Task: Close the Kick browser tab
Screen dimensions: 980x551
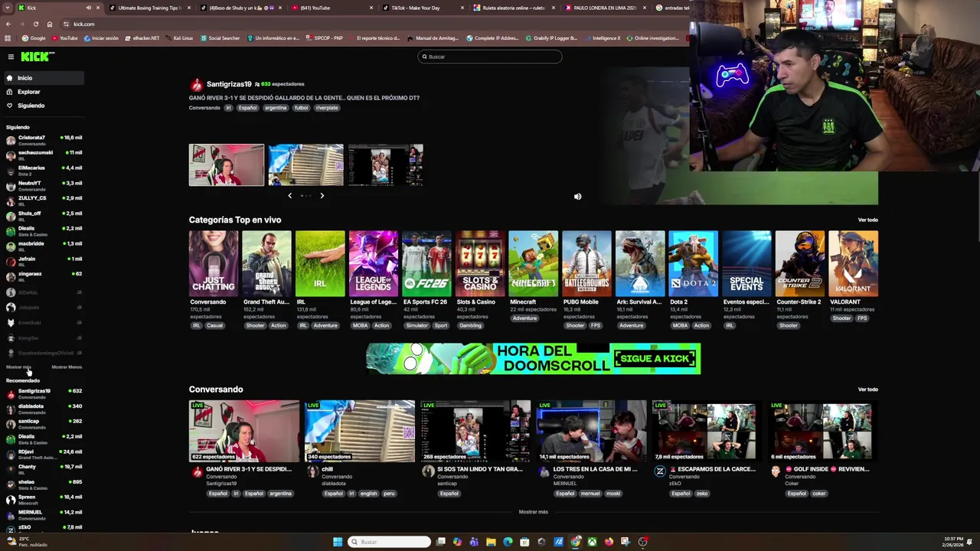Action: 98,8
